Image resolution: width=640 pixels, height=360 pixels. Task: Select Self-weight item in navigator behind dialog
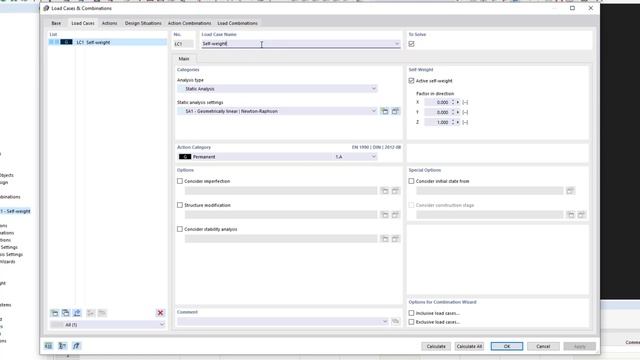coord(16,211)
